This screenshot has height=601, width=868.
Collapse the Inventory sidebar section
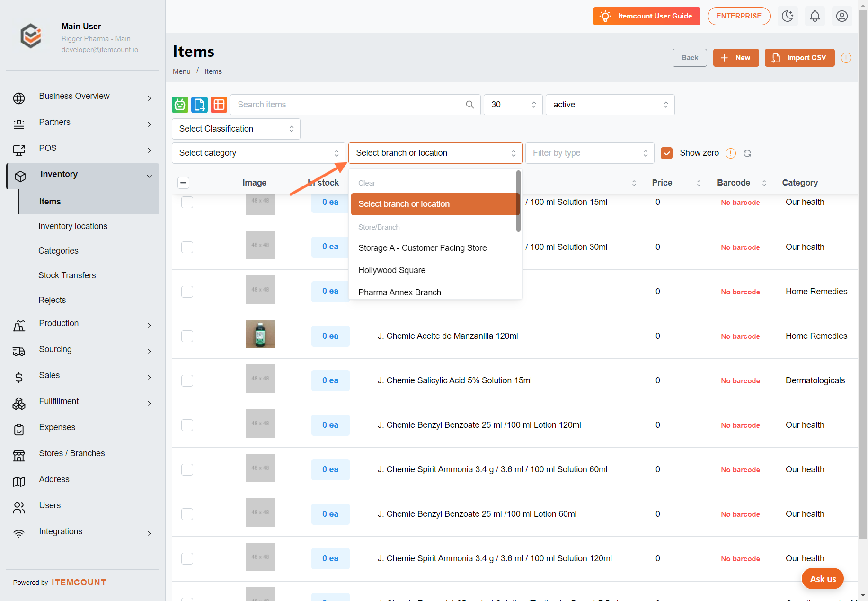[x=83, y=176]
